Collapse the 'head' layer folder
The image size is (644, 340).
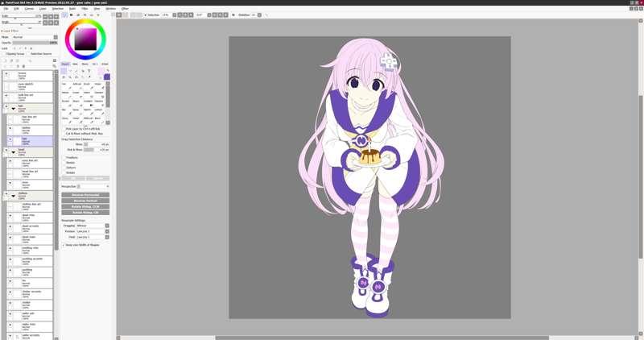(13, 152)
